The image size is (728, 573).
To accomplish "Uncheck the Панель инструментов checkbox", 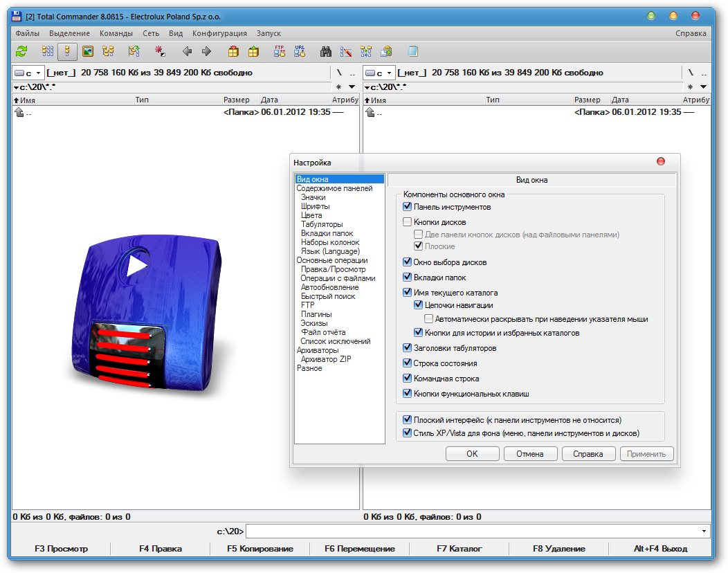I will click(x=407, y=207).
